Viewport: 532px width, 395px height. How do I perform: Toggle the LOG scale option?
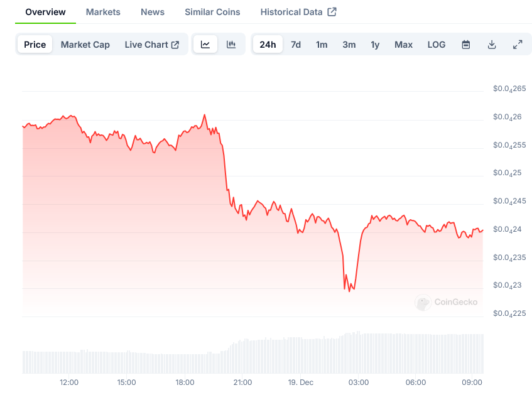437,45
